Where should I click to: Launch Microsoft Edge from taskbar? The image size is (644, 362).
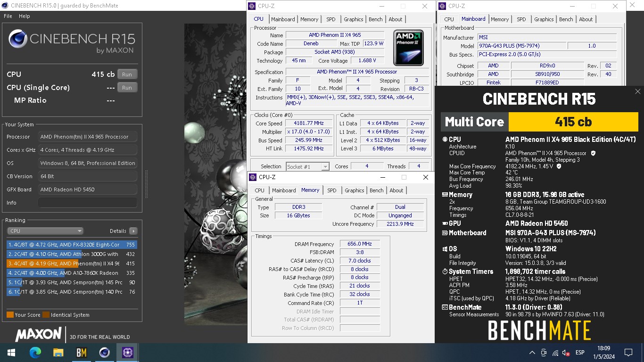click(35, 353)
